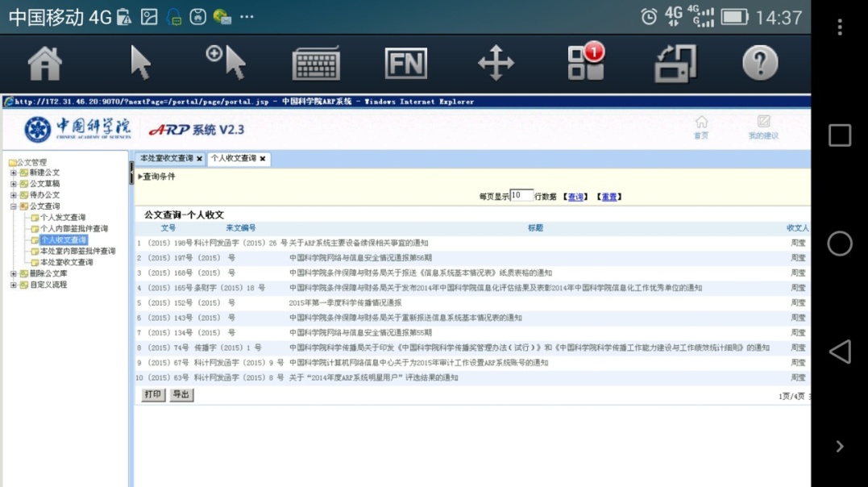Open 个人内部签批件查询 in the tree
The image size is (868, 487).
click(x=73, y=229)
